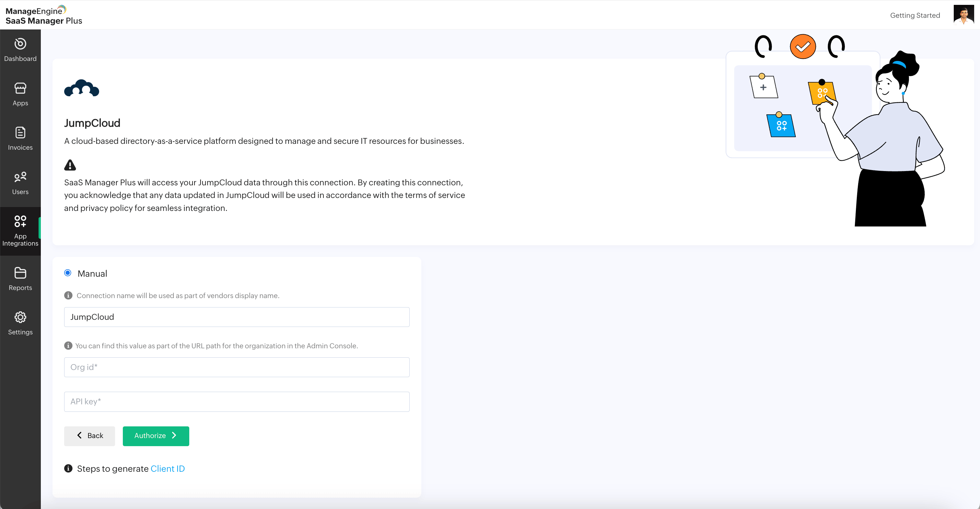Click the info icon beside connection name hint
Screen dimensions: 980x509
[x=68, y=295]
